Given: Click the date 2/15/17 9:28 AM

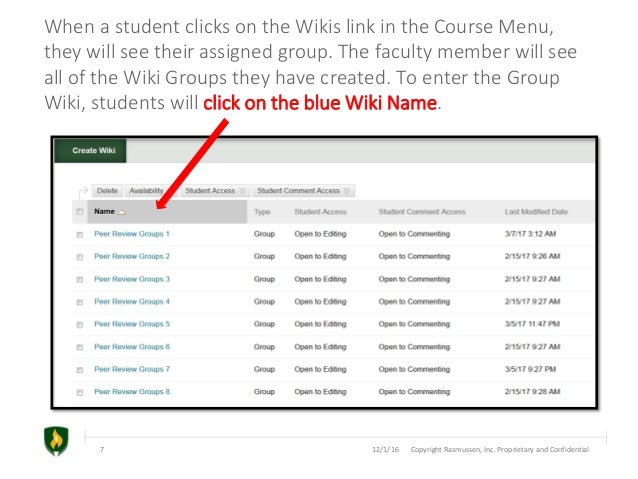Looking at the screenshot, I should point(532,392).
